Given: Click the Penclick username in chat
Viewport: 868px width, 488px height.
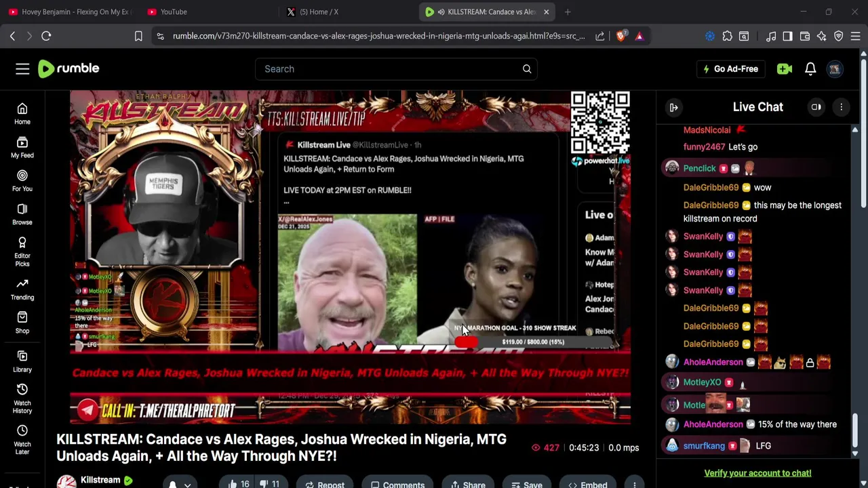Looking at the screenshot, I should (x=699, y=168).
